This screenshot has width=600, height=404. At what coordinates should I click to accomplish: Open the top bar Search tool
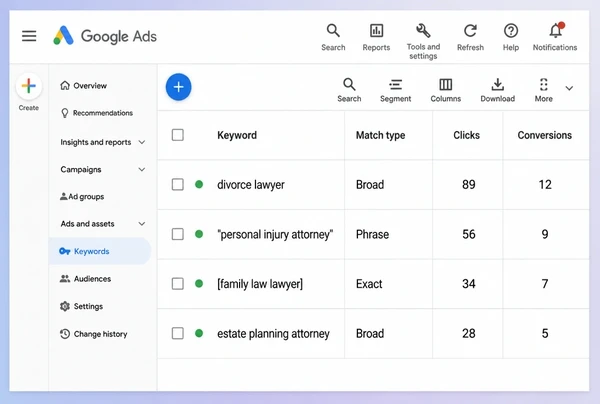[x=333, y=37]
